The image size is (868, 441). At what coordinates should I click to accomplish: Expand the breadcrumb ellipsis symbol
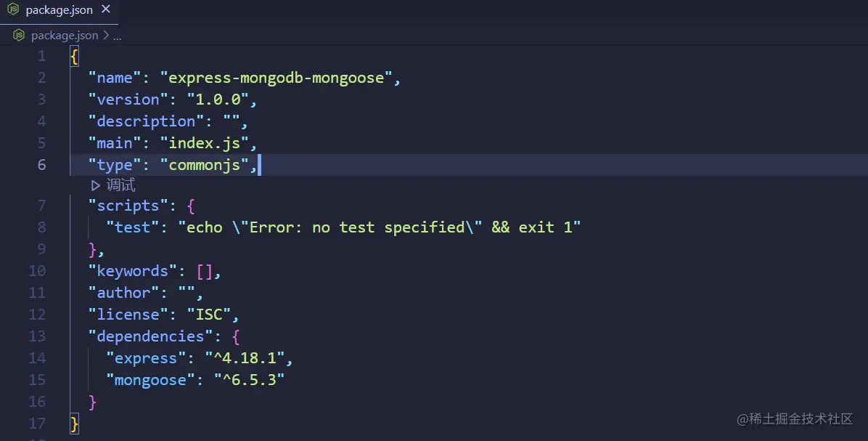coord(118,35)
